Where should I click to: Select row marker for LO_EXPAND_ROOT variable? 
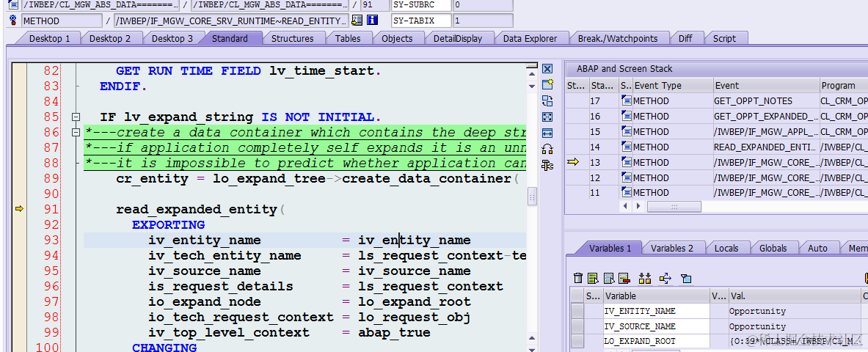click(577, 341)
